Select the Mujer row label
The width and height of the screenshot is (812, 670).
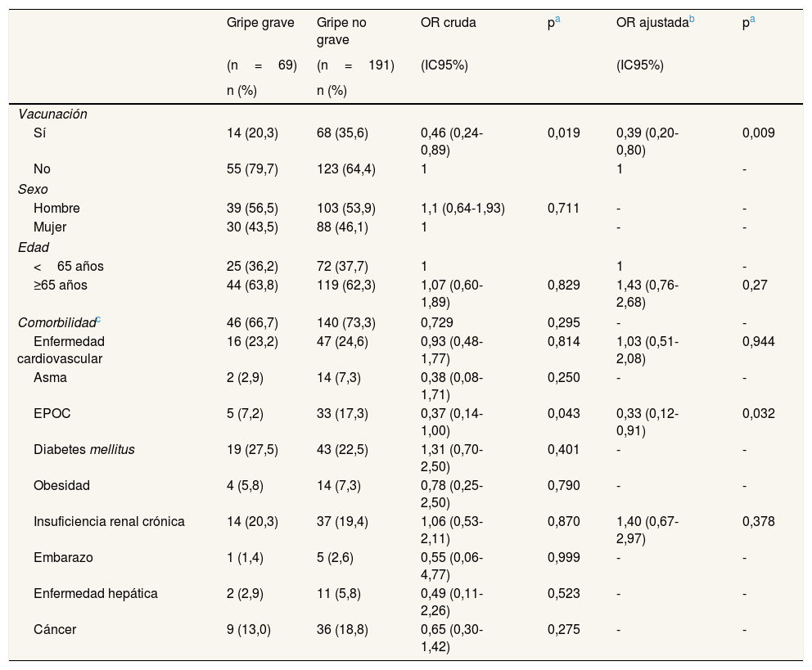coord(50,227)
